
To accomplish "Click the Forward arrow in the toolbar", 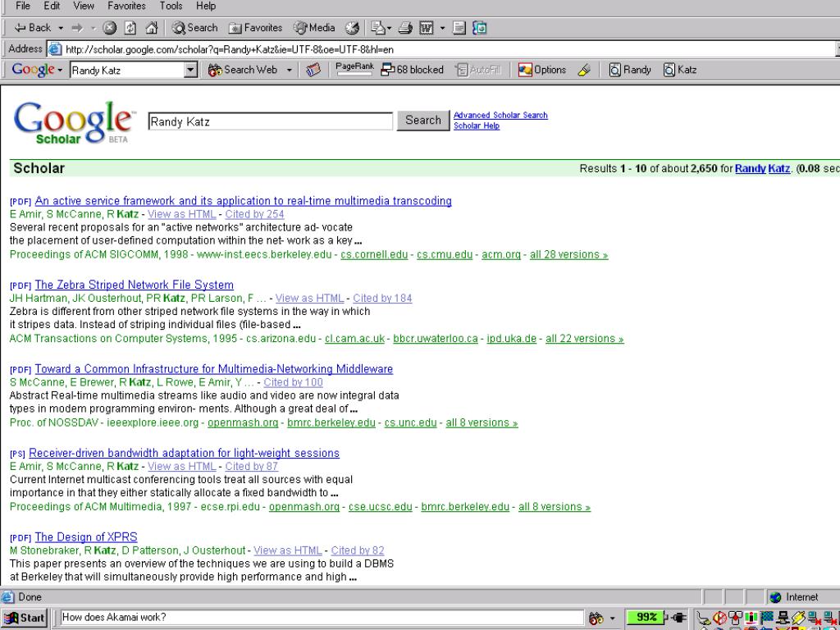I will point(78,28).
